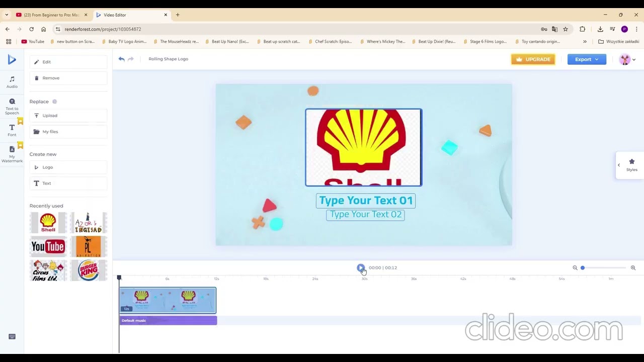Click the Renderforest logo icon
The width and height of the screenshot is (644, 362).
click(x=12, y=60)
